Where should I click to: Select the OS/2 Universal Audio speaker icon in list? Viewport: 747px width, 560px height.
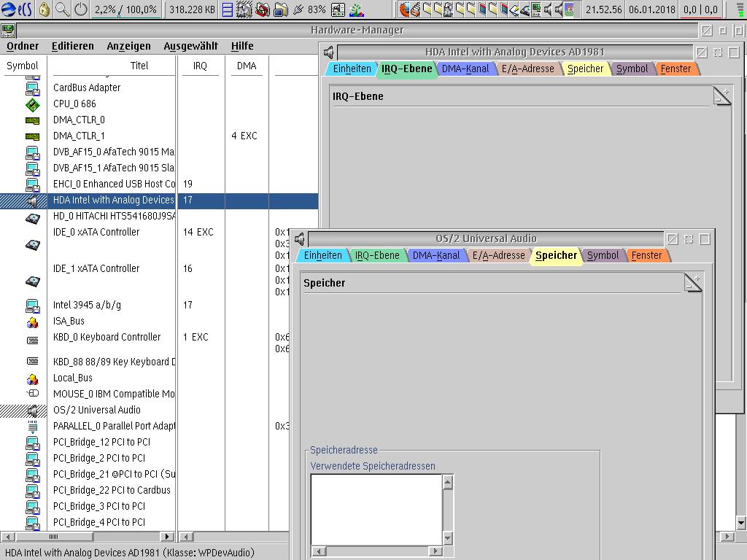pyautogui.click(x=32, y=410)
